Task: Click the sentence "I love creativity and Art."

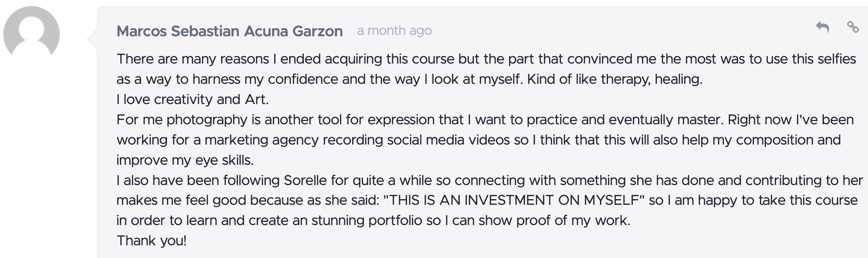Action: (193, 99)
